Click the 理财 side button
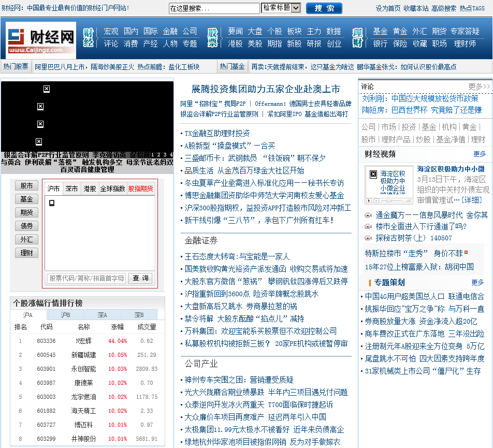The width and height of the screenshot is (493, 448). 27,253
